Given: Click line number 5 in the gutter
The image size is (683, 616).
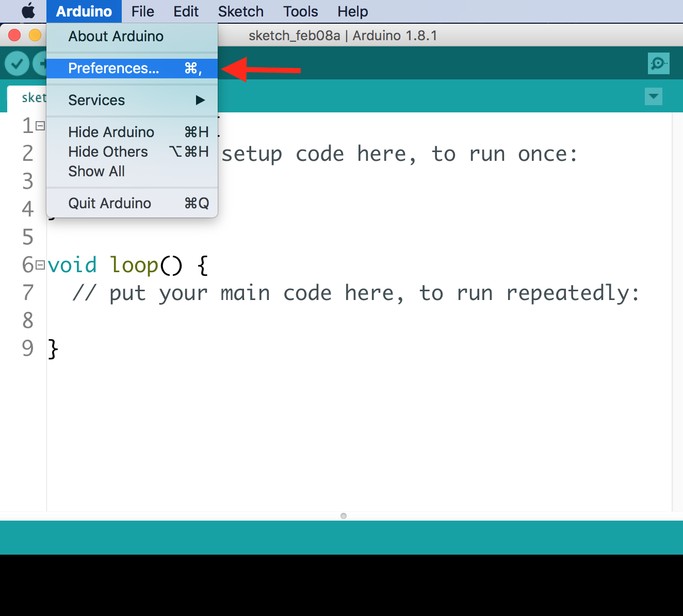Looking at the screenshot, I should [x=28, y=237].
